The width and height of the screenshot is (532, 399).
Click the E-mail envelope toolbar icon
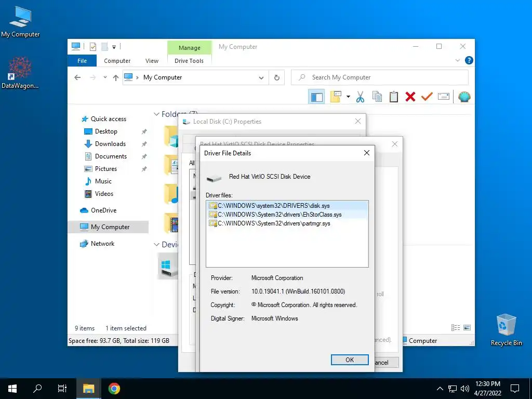click(444, 97)
